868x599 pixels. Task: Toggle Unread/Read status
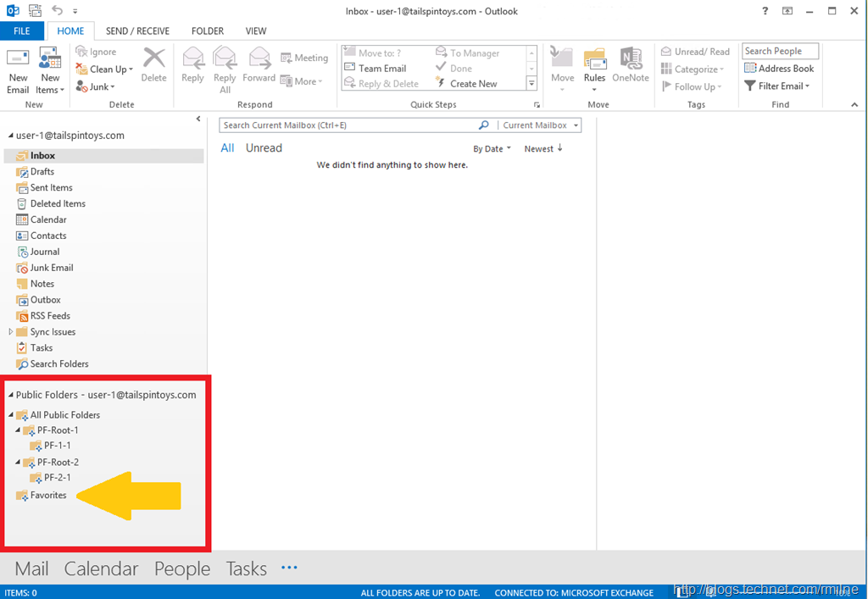(695, 51)
